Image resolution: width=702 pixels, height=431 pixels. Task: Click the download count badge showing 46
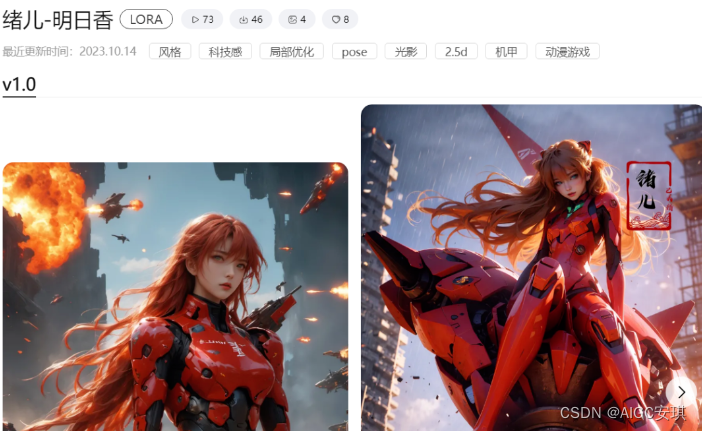click(x=250, y=19)
